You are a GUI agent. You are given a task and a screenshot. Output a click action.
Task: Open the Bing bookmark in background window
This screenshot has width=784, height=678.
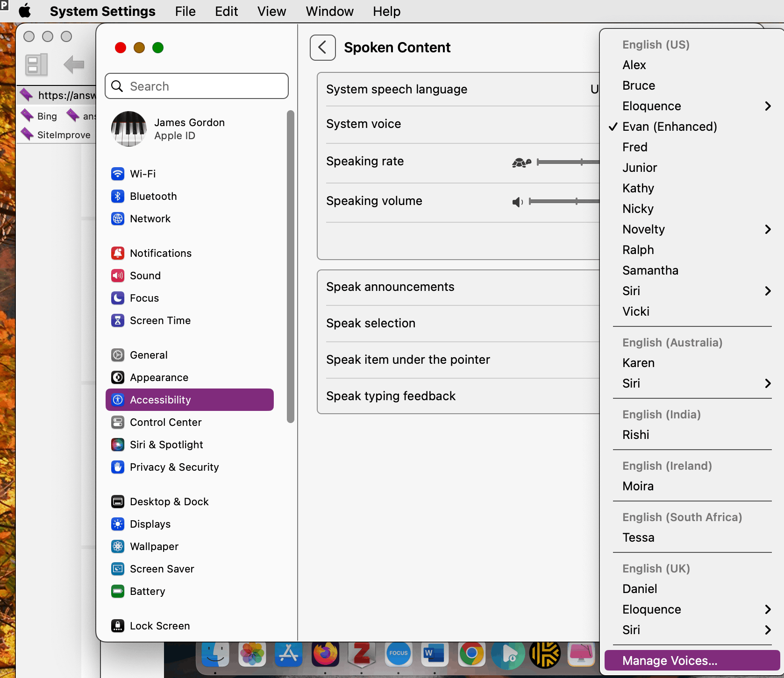pyautogui.click(x=39, y=116)
